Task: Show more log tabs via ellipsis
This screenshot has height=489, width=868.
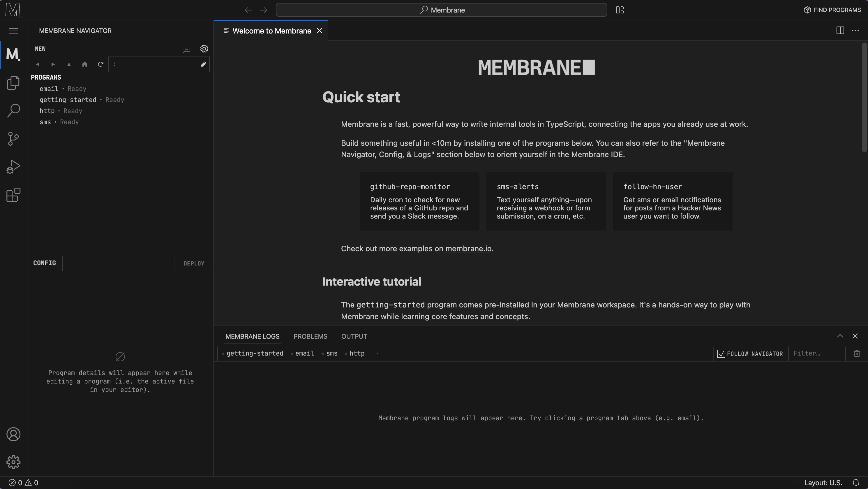Action: tap(377, 353)
